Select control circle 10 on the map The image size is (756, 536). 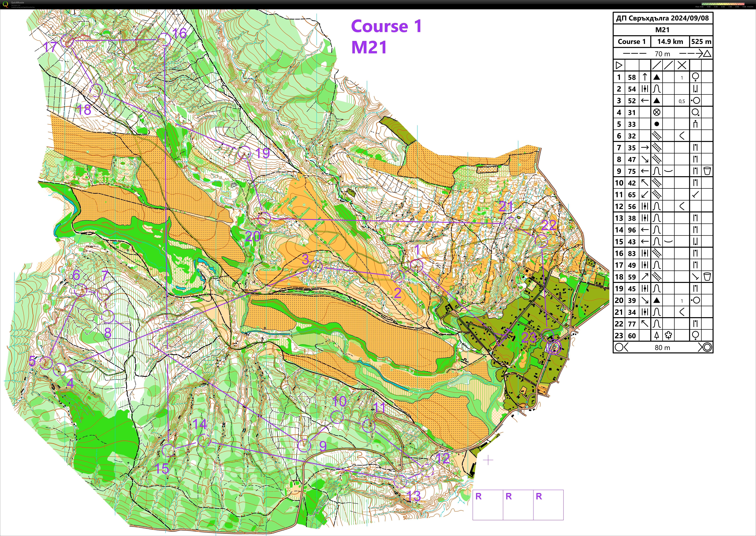click(337, 417)
